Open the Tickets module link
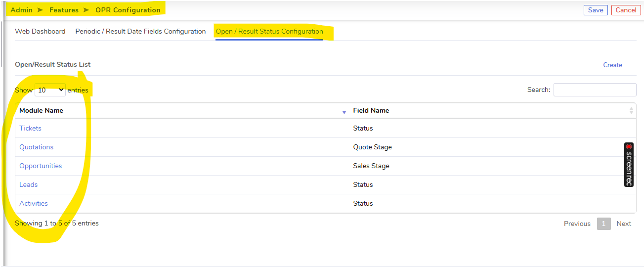Image resolution: width=644 pixels, height=269 pixels. click(x=30, y=128)
